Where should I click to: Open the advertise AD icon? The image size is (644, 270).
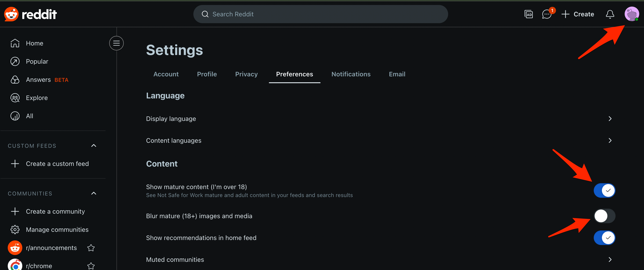(x=528, y=14)
